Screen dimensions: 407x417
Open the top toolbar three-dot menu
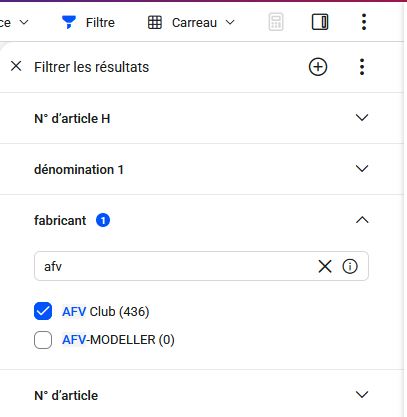tap(364, 22)
